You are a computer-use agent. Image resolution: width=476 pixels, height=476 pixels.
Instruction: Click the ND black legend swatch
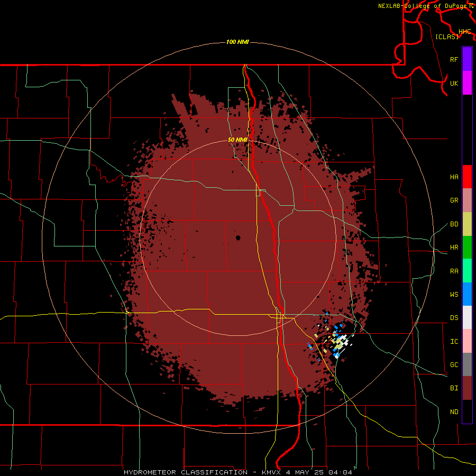tap(467, 411)
